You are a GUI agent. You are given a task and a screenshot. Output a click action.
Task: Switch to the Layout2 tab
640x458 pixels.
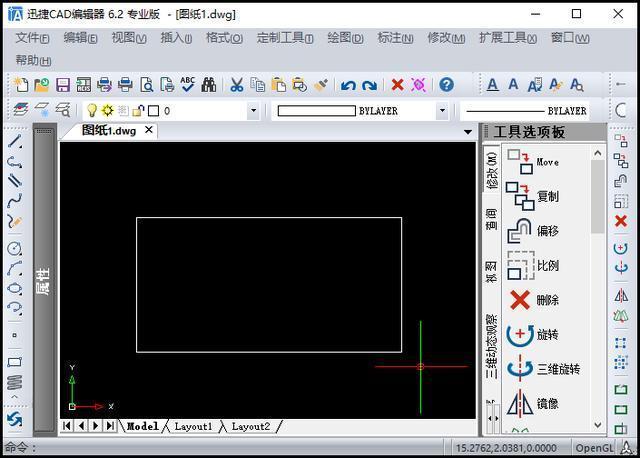pyautogui.click(x=251, y=427)
